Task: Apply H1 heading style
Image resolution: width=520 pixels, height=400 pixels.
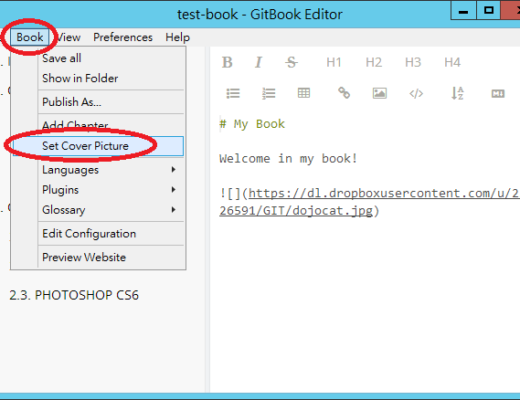Action: click(334, 62)
